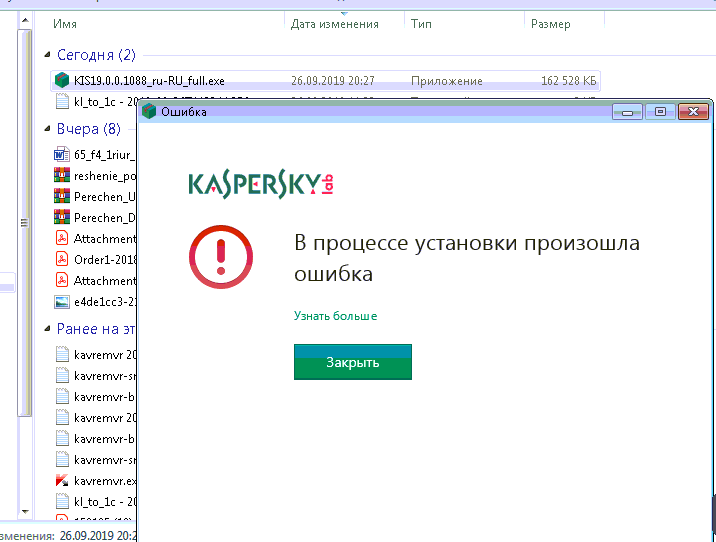
Task: Click the В процессе установки произошла ошибка message
Action: [467, 258]
